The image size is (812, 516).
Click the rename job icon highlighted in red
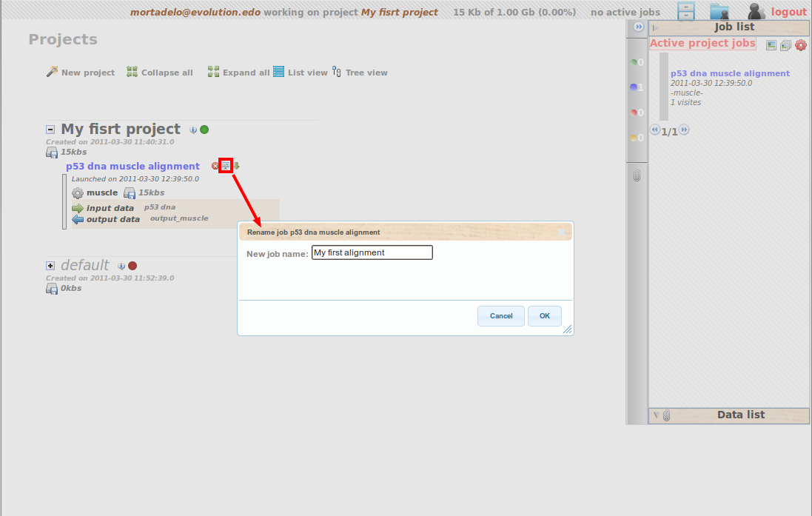(x=226, y=166)
